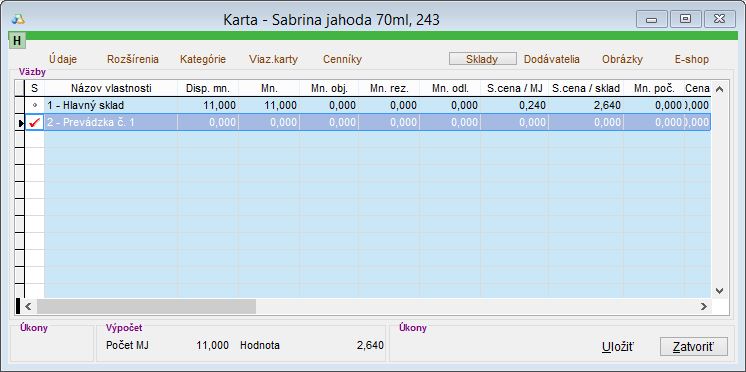Click the current-row arrow marker beside Prevádzka č. 1
This screenshot has height=372, width=746.
20,123
